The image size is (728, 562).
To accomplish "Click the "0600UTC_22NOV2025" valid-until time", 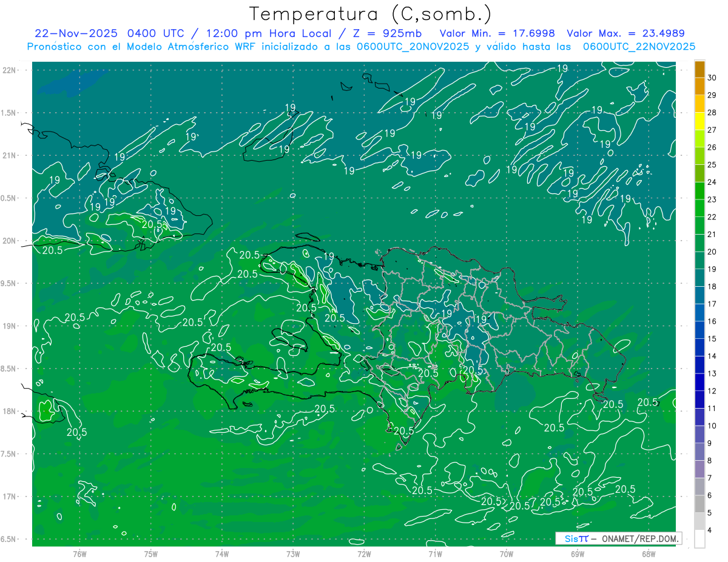I will 639,47.
